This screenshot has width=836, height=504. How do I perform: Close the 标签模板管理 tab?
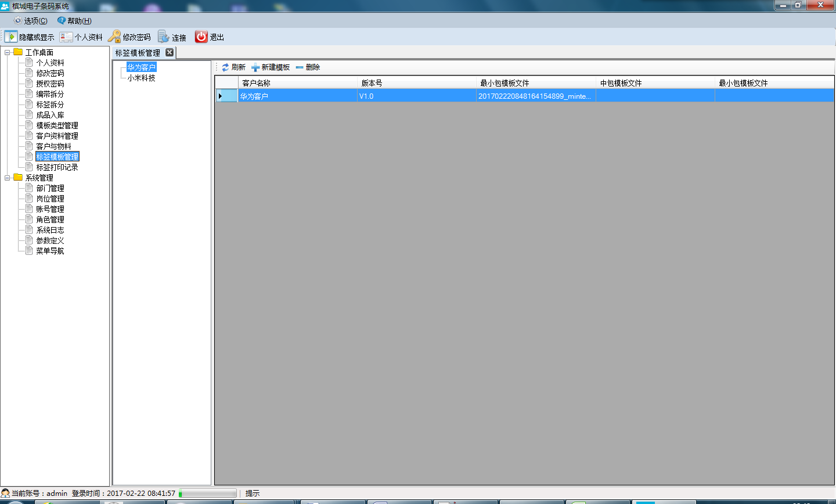pos(170,52)
